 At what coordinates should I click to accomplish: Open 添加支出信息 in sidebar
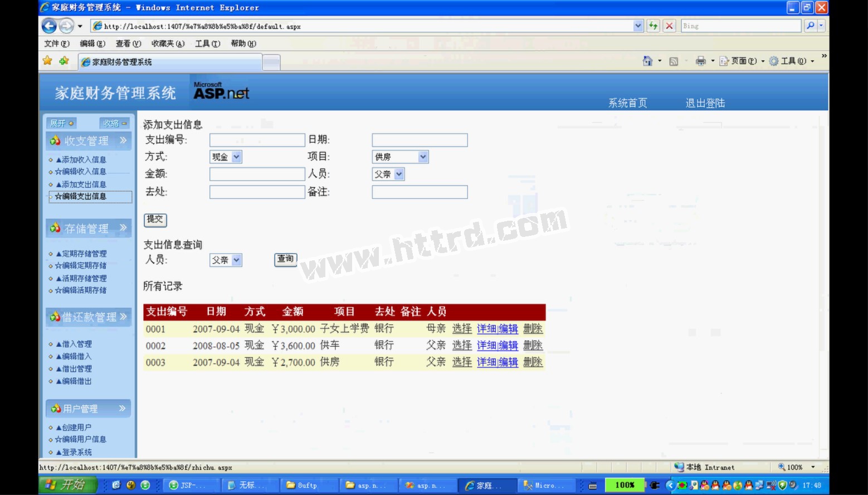tap(81, 184)
